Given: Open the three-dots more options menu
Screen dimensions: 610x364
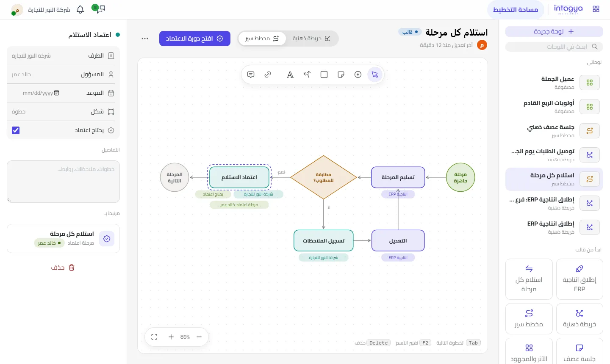Looking at the screenshot, I should [145, 39].
